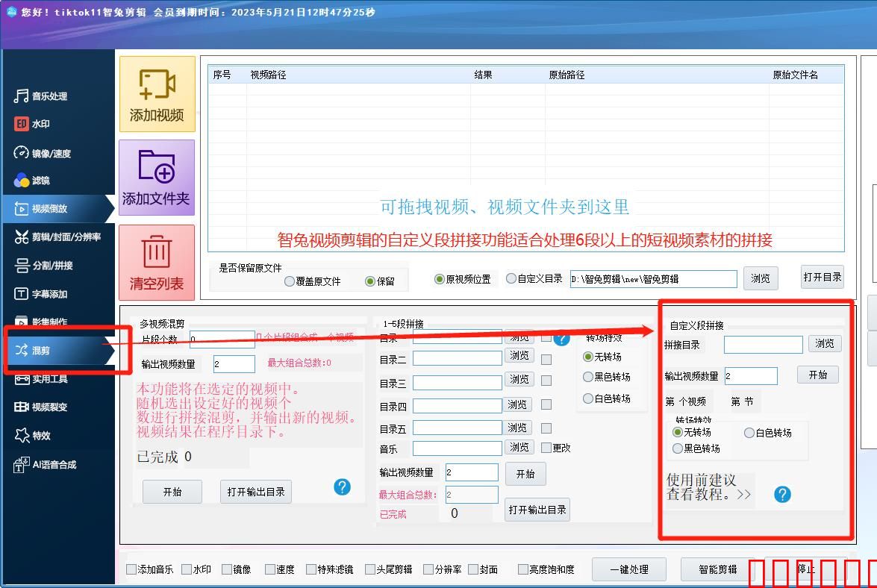The image size is (877, 588).
Task: Click 输出视频数量 field in 多视频混剪 panel
Action: click(x=234, y=364)
